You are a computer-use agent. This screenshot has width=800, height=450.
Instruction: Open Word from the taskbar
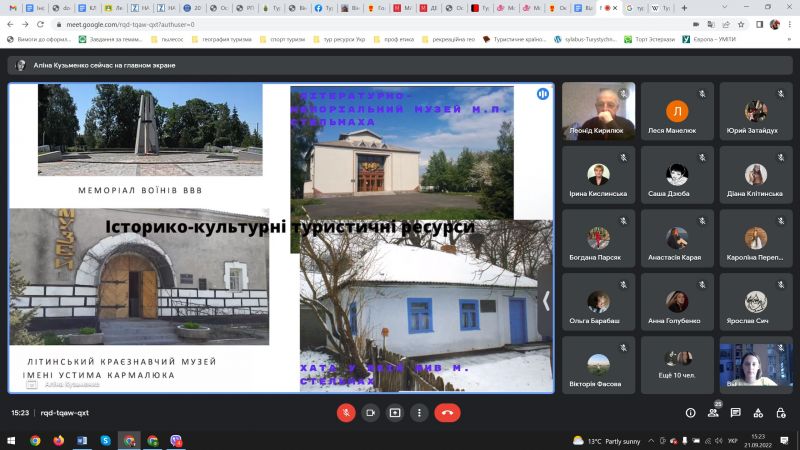[82, 440]
